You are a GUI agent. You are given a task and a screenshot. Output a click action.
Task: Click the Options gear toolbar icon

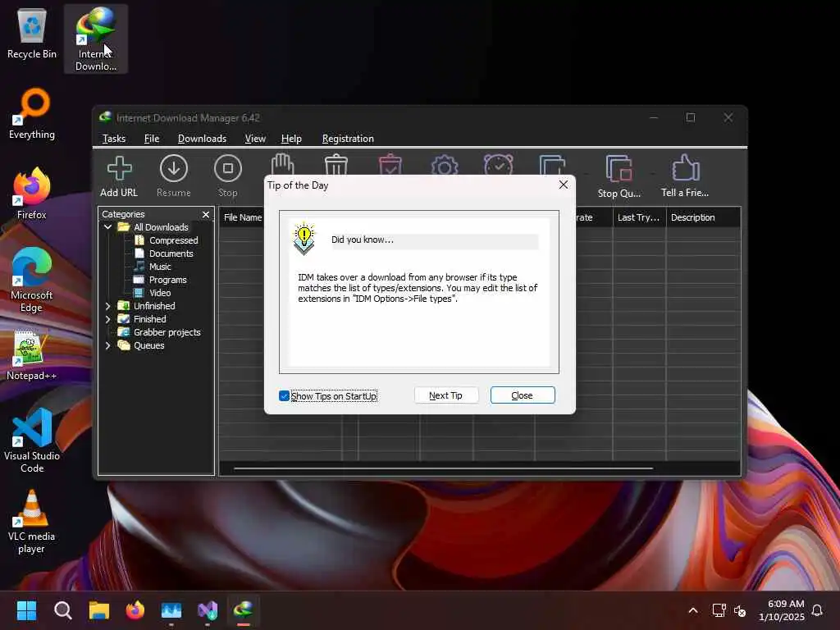point(445,165)
